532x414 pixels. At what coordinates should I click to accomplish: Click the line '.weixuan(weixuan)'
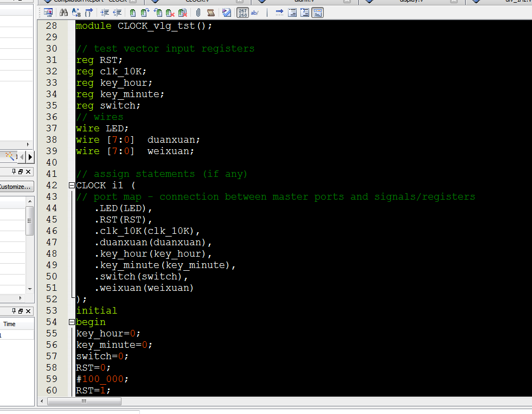pyautogui.click(x=144, y=288)
